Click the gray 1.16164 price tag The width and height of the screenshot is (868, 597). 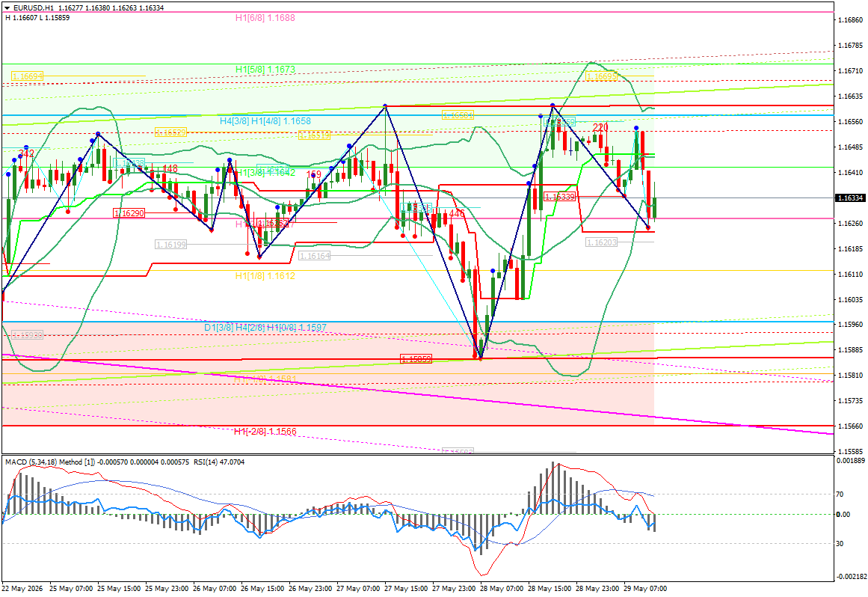point(314,256)
